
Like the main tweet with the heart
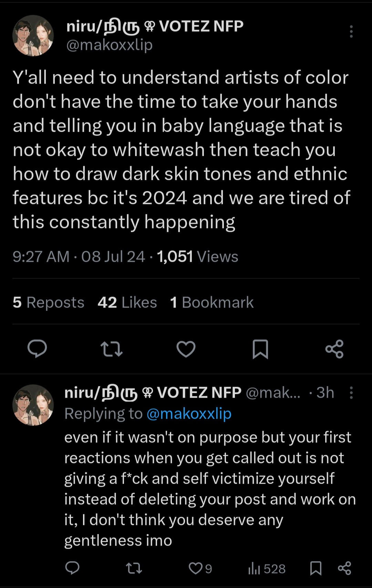click(x=186, y=349)
